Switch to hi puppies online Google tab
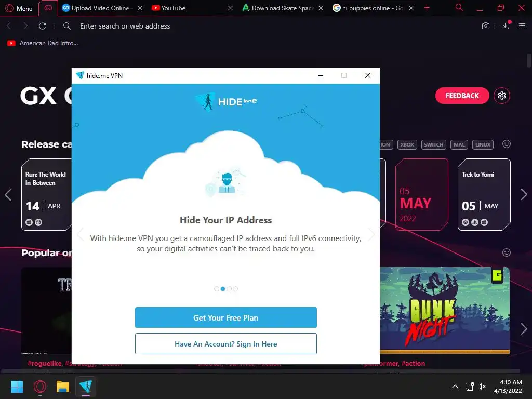 [368, 8]
